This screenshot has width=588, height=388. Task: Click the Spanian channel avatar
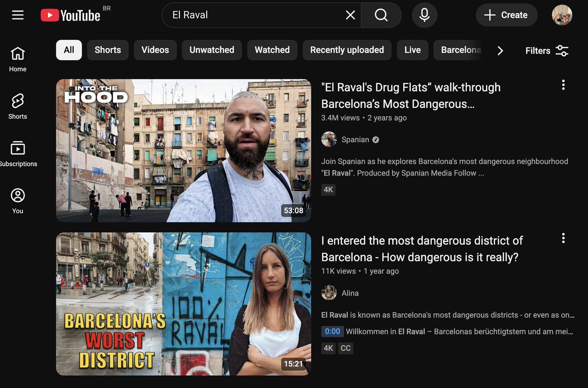click(329, 139)
